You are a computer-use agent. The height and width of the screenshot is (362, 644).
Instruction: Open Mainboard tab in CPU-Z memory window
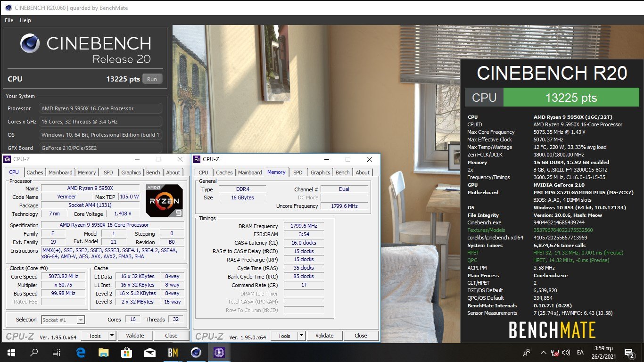(x=250, y=173)
